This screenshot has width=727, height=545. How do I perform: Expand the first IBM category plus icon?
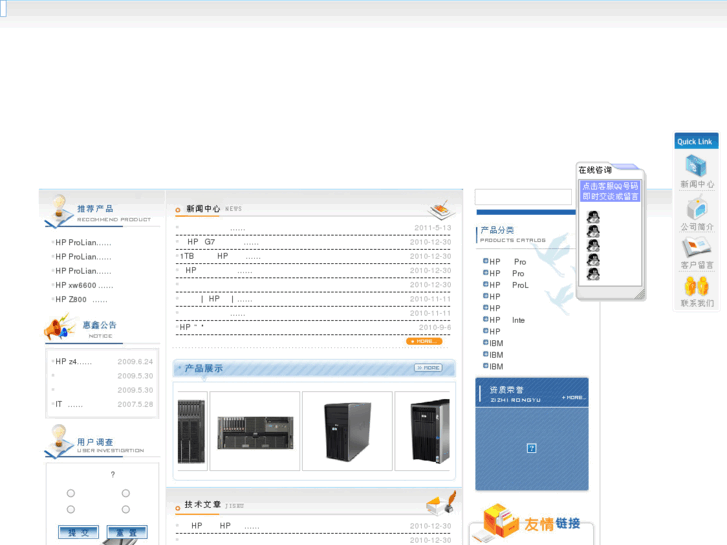(x=485, y=342)
